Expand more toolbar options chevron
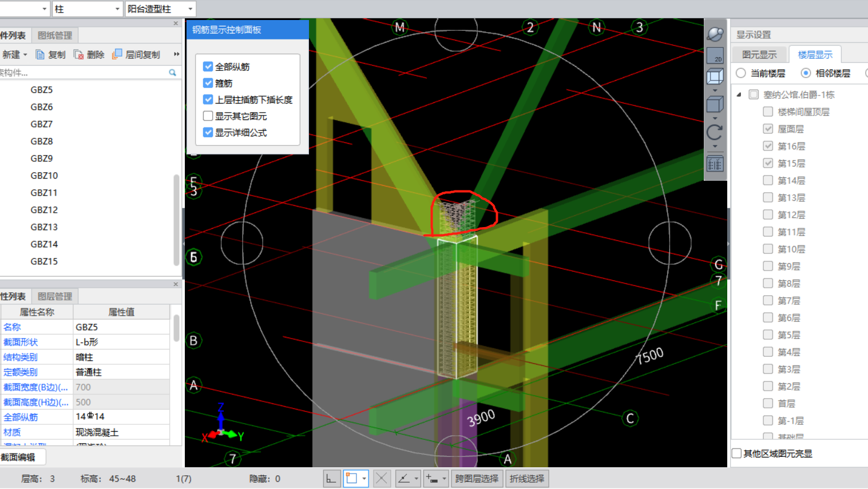Screen dimensions: 868x489 [x=177, y=54]
